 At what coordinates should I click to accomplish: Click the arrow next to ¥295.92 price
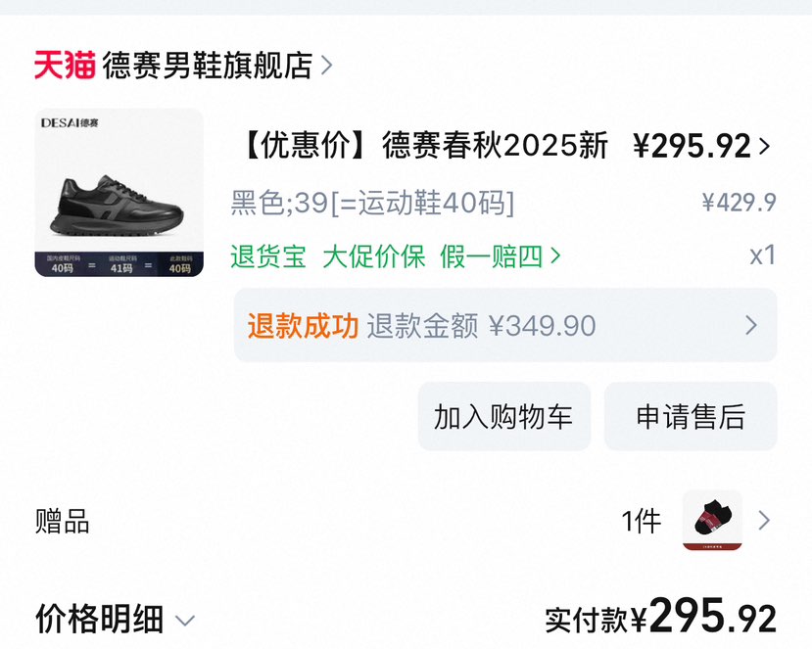click(x=765, y=147)
